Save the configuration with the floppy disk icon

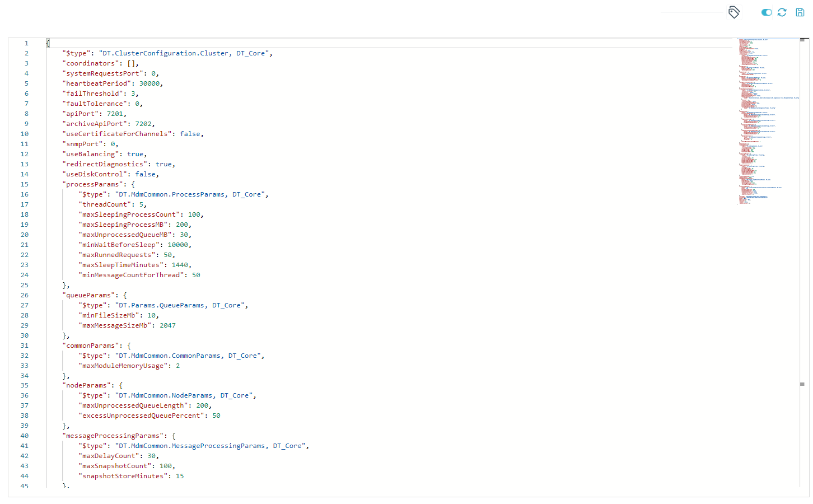[800, 12]
